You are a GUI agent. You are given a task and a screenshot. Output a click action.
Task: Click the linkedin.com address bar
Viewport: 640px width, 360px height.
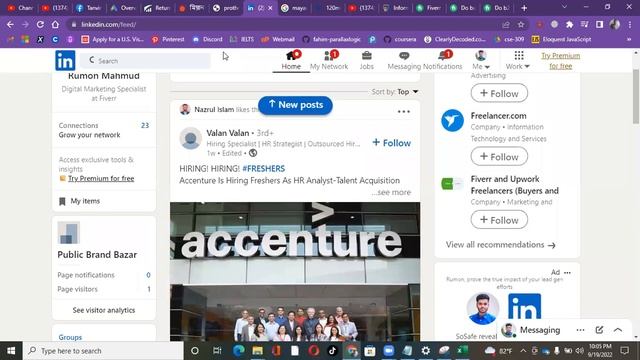[x=286, y=24]
